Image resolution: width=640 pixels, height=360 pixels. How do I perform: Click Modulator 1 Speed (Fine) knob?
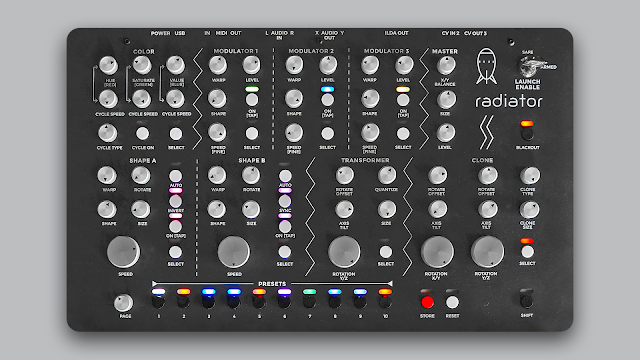(x=218, y=133)
